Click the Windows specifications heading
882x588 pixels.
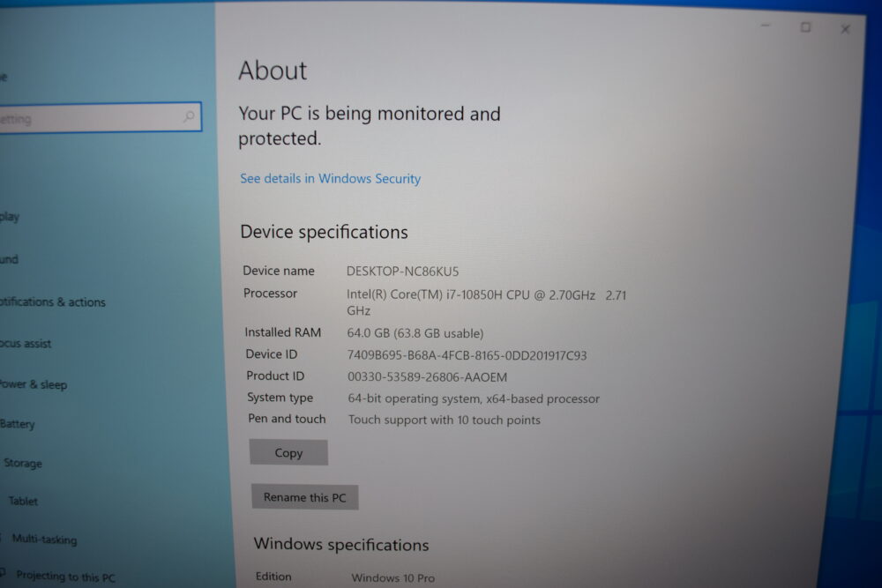click(341, 544)
